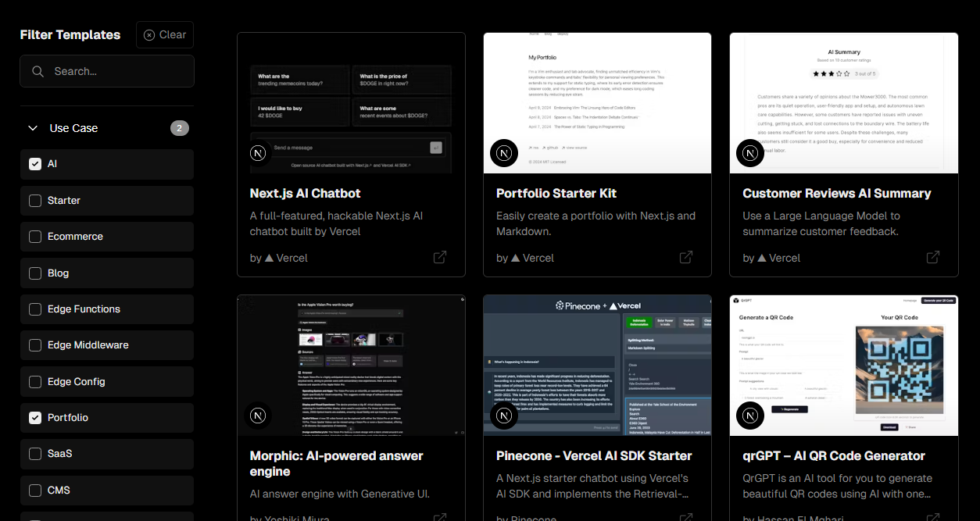
Task: Click the Use Case selected count badge
Action: 180,128
